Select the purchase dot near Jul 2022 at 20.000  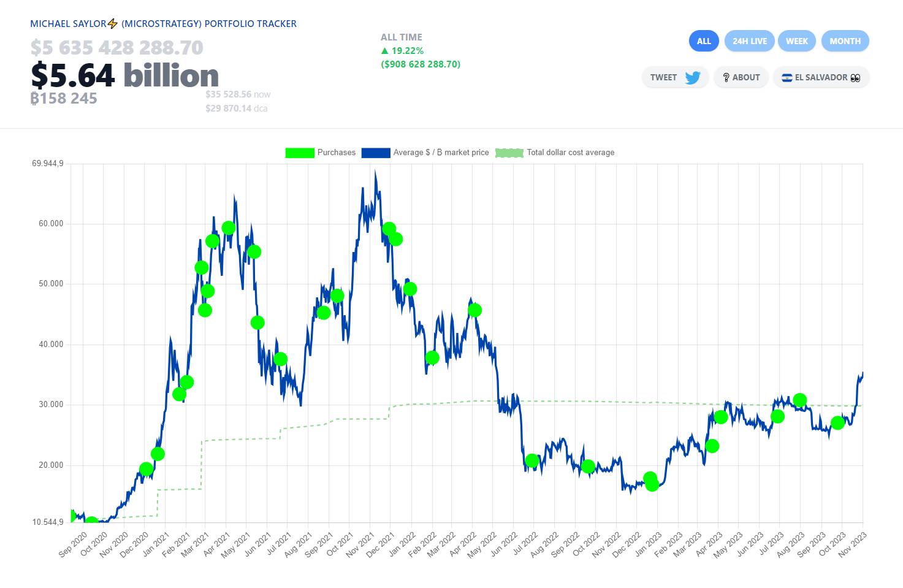pyautogui.click(x=532, y=460)
